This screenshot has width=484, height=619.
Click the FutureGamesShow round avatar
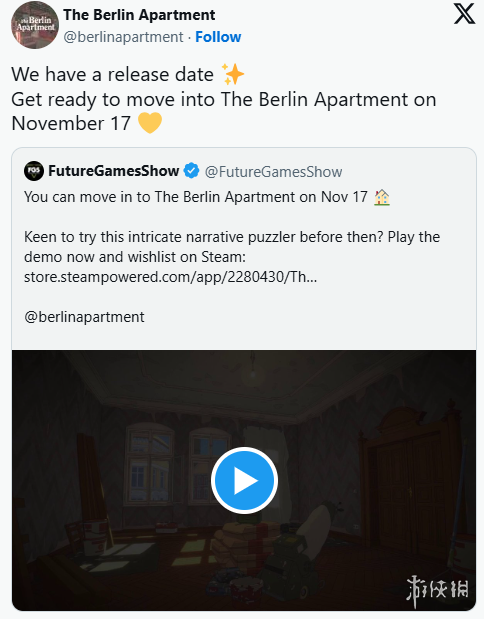point(34,171)
